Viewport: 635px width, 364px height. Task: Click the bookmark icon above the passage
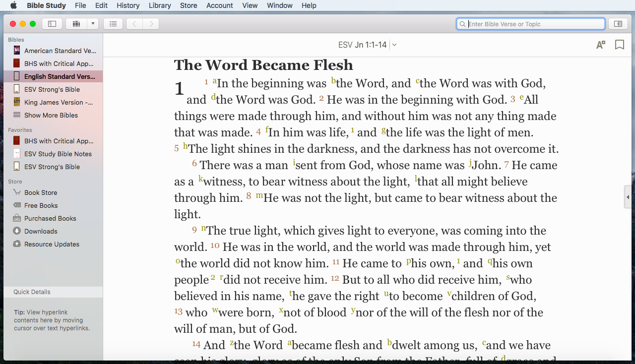620,45
